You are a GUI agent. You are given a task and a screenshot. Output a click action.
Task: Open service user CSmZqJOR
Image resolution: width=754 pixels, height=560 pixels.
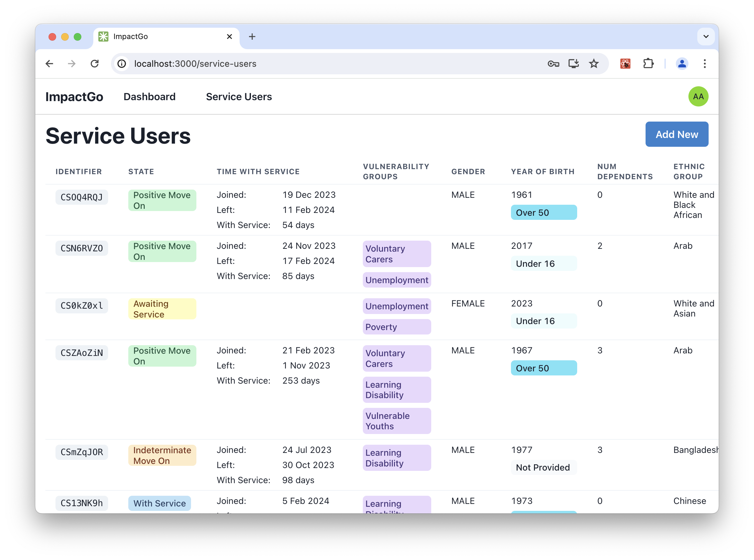pos(82,453)
